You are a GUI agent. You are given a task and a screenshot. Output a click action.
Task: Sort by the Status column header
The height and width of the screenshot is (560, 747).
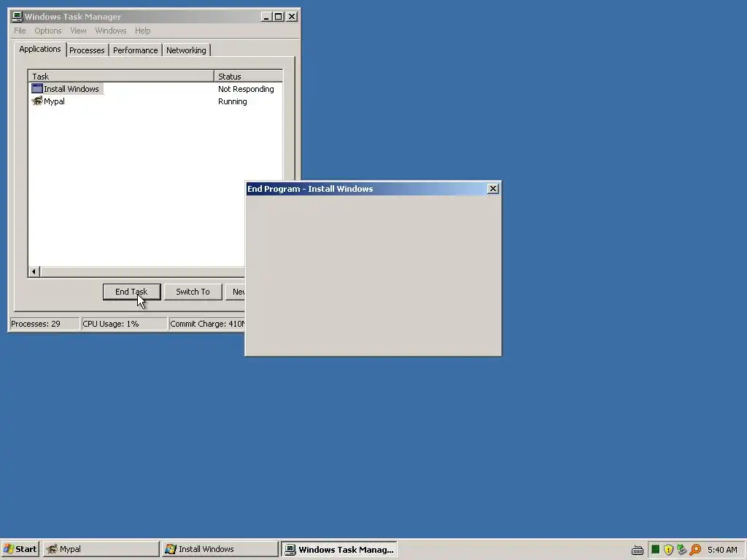point(248,76)
